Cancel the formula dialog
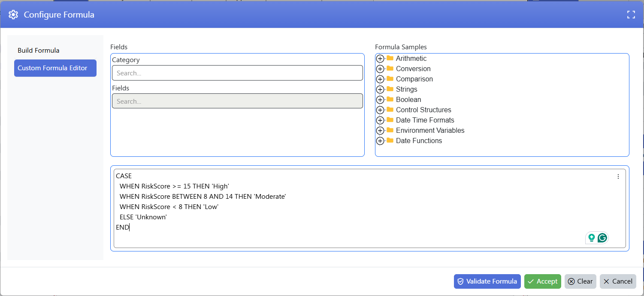 [x=618, y=281]
